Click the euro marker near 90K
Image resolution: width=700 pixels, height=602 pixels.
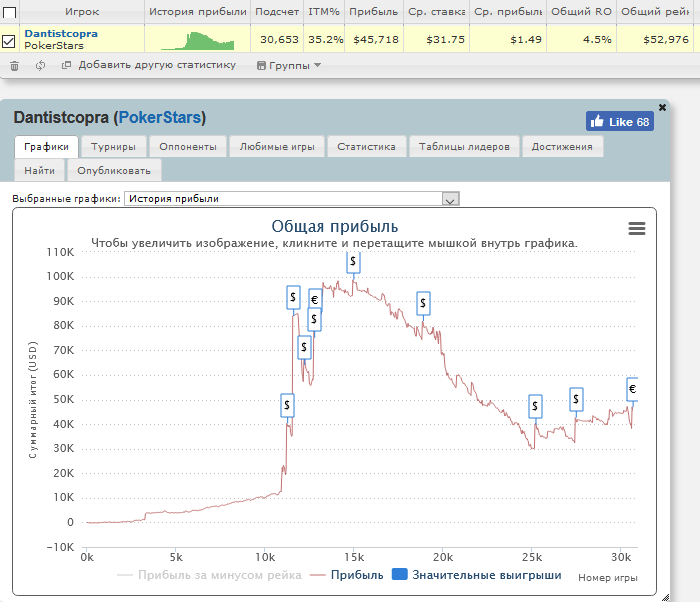[315, 299]
